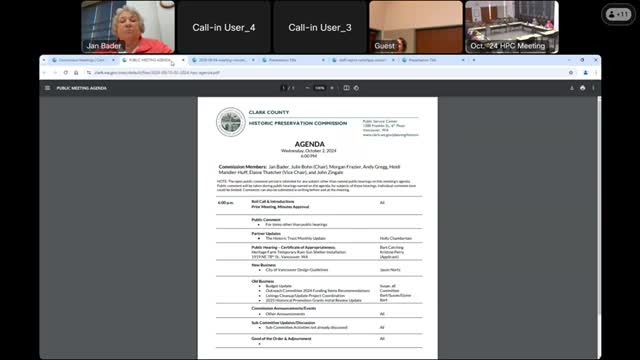The width and height of the screenshot is (640, 360).
Task: Download the agenda PDF
Action: 571,88
